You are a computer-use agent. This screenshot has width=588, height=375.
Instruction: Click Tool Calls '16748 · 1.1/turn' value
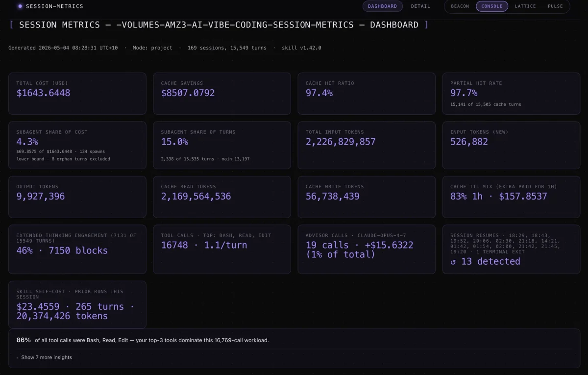(204, 245)
